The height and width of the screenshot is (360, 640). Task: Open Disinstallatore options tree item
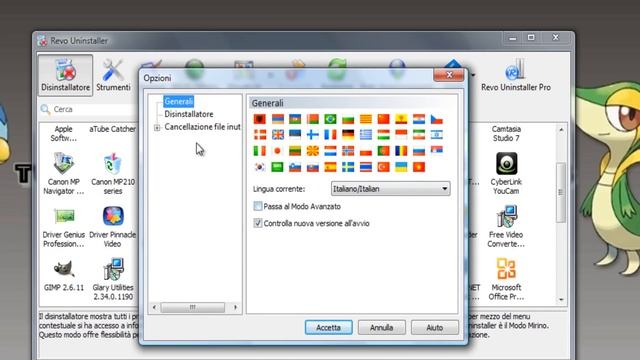189,114
